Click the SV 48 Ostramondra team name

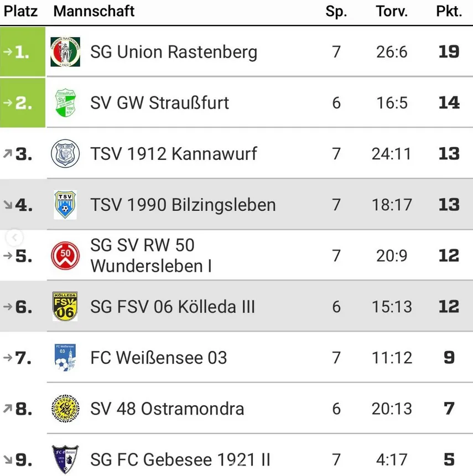167,408
